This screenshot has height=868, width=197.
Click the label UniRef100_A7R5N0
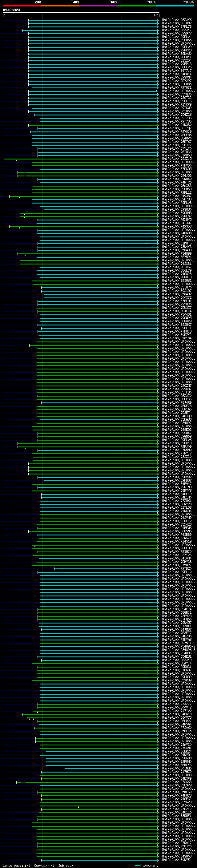click(177, 450)
